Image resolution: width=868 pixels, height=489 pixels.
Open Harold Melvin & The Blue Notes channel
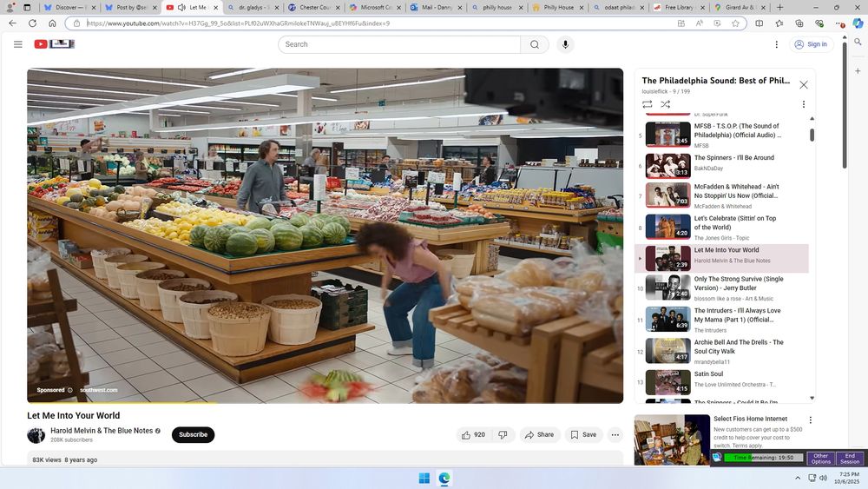(102, 430)
